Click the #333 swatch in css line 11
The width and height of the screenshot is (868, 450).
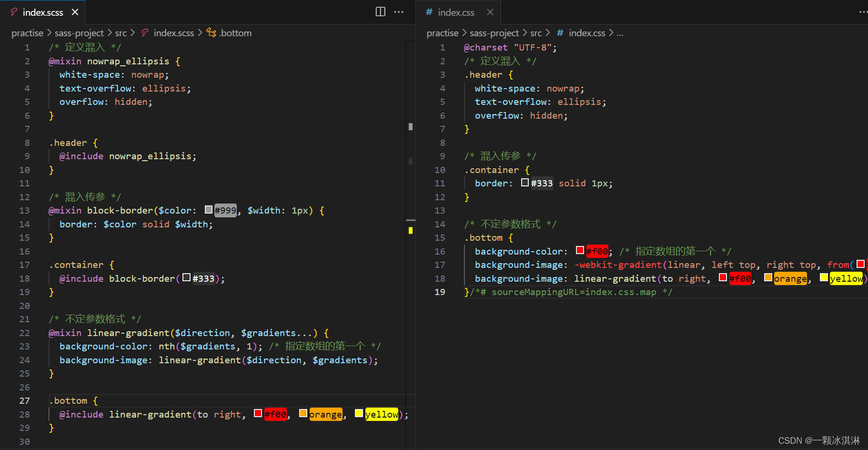coord(525,183)
